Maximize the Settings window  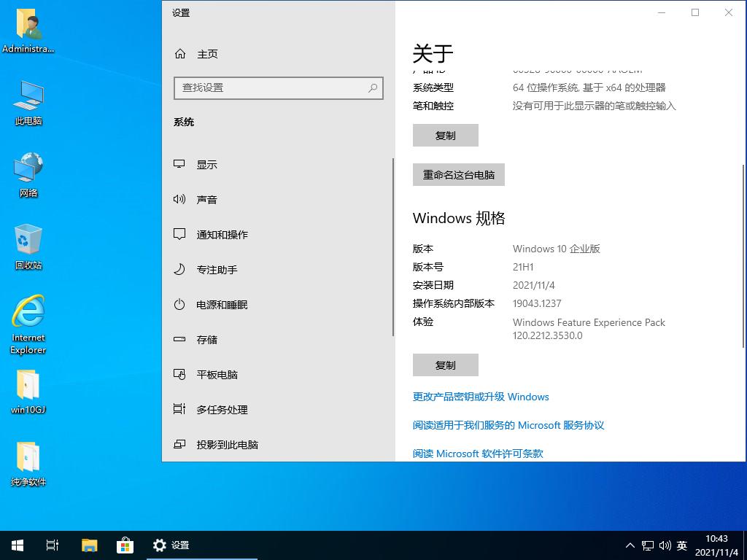pyautogui.click(x=695, y=12)
